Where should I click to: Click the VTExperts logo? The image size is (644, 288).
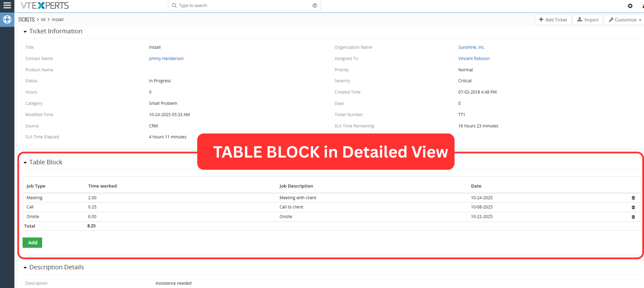pos(45,5)
